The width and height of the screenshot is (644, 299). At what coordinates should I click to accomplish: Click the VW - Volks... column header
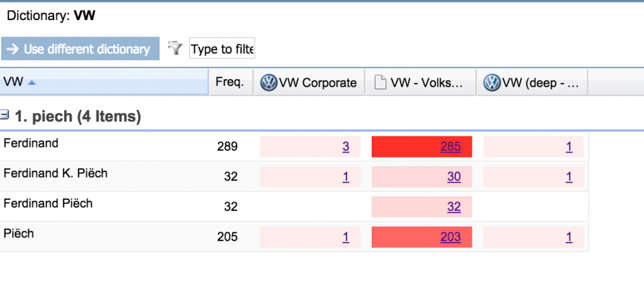(x=421, y=82)
